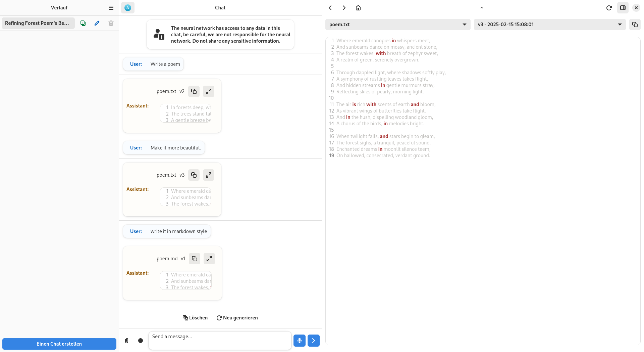The image size is (644, 352).
Task: Open the hamburger menu in Verlauf panel
Action: 111,8
